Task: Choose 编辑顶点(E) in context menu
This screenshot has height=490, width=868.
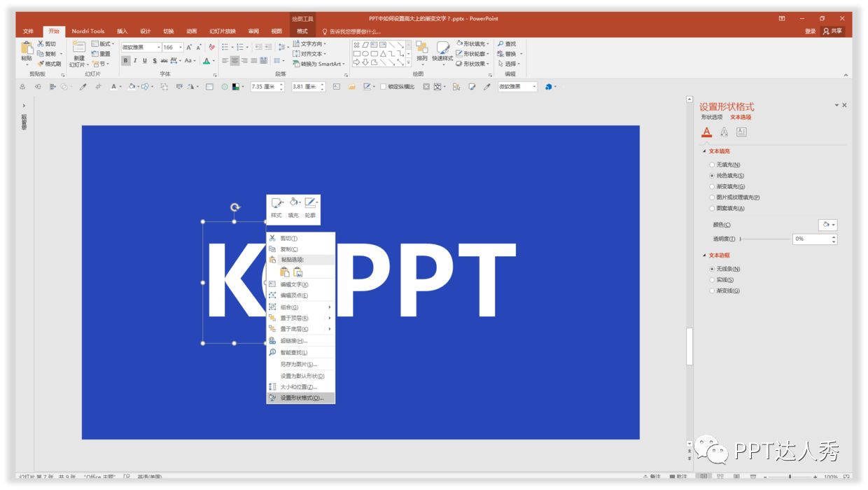Action: [301, 295]
